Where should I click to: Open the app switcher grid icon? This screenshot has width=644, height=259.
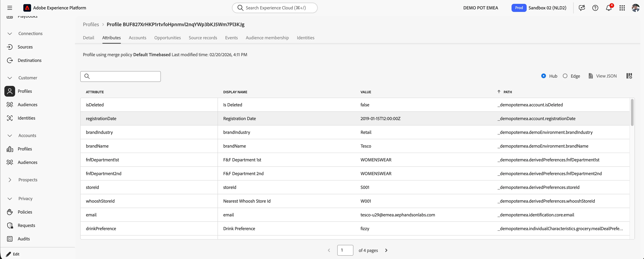tap(622, 8)
